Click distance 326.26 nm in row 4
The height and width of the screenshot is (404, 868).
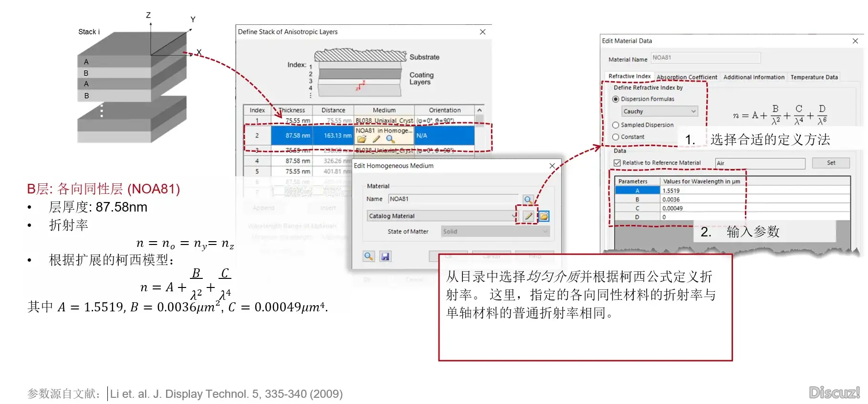[333, 161]
